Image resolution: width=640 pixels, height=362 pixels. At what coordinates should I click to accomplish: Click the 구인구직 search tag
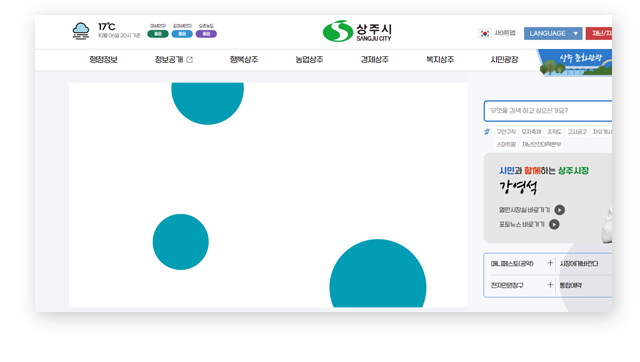click(506, 131)
